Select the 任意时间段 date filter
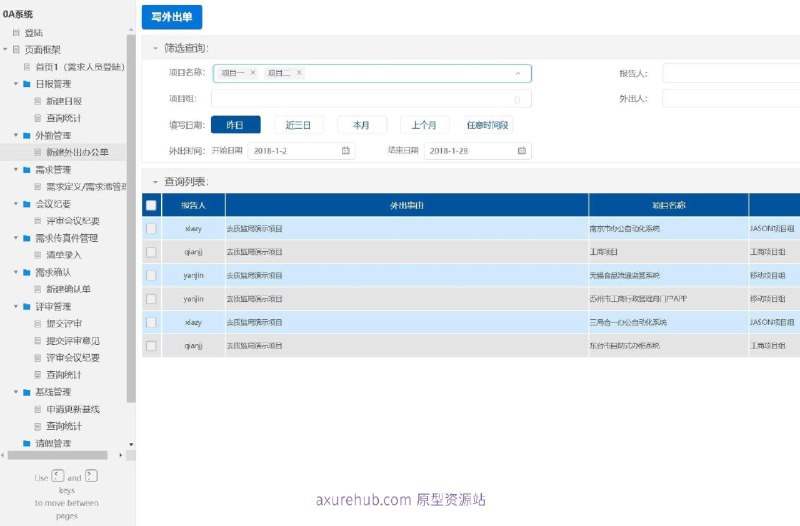Image resolution: width=800 pixels, height=526 pixels. [x=488, y=125]
